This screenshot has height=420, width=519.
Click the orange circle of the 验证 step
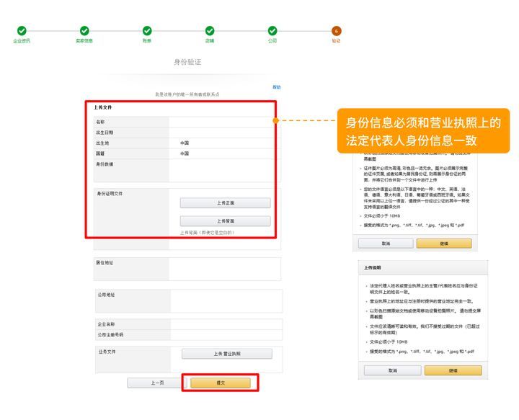[337, 31]
